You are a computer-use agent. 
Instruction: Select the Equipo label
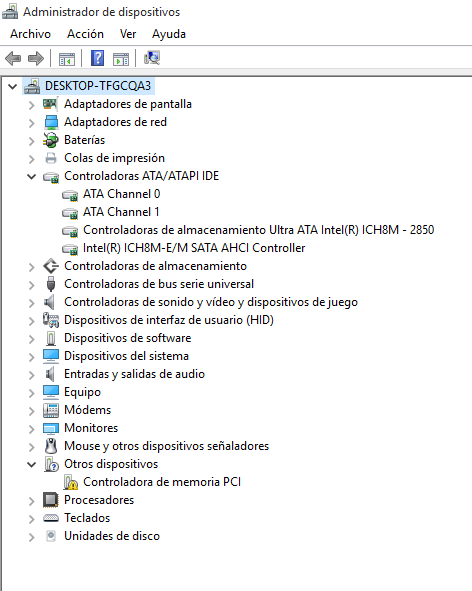click(x=82, y=392)
